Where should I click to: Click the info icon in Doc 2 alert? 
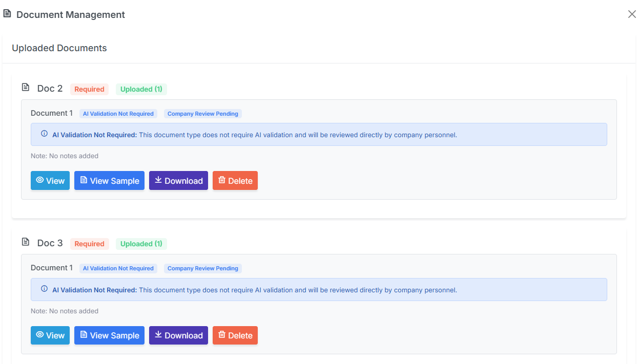click(x=44, y=134)
